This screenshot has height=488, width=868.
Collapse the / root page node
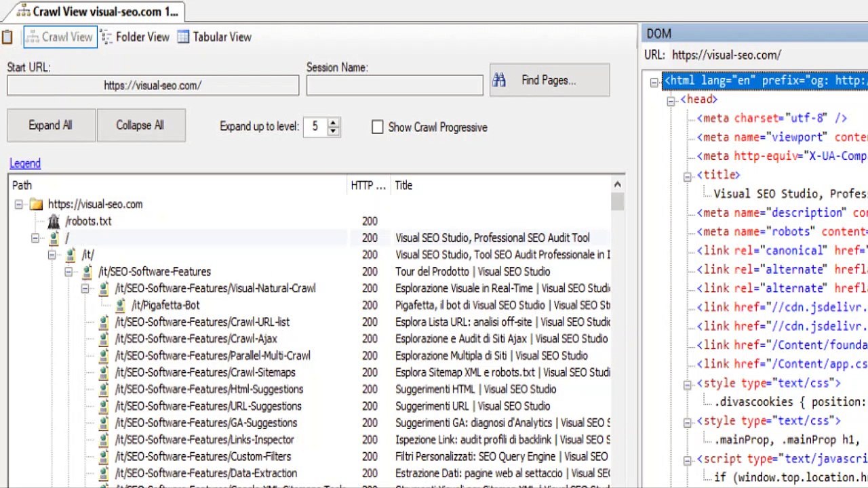point(35,238)
